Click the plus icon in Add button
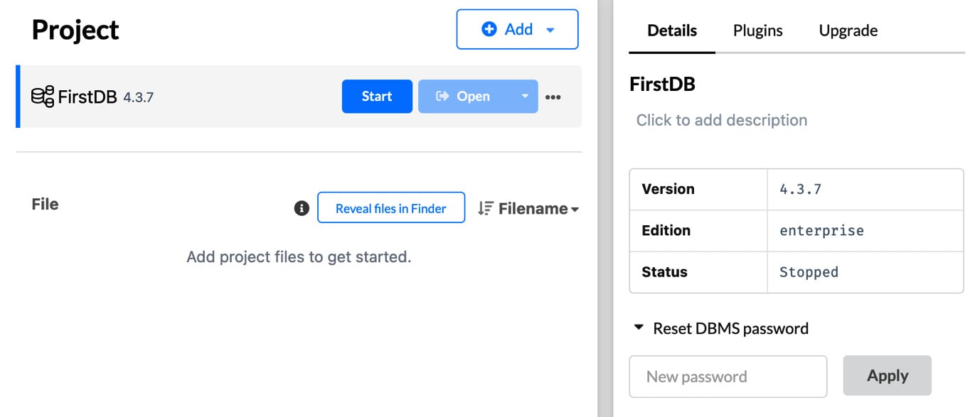Viewport: 980px width, 417px height. point(489,29)
